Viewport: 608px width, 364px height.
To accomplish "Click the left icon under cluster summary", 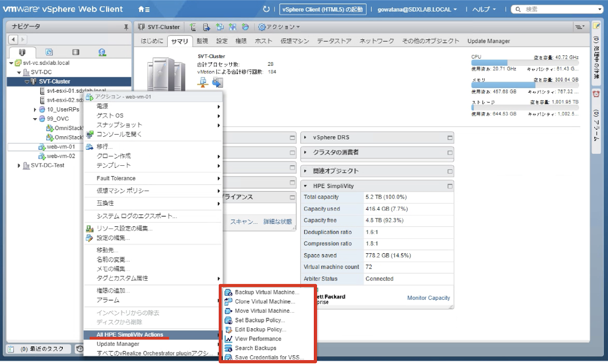I will click(x=203, y=82).
